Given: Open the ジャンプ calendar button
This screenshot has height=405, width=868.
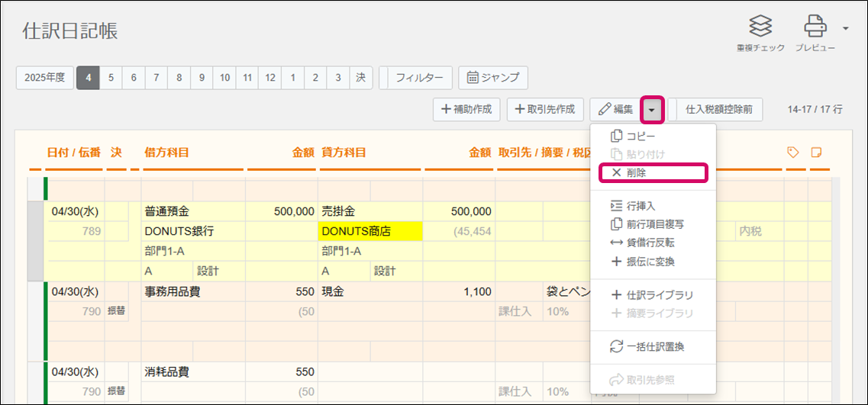Looking at the screenshot, I should click(x=492, y=77).
